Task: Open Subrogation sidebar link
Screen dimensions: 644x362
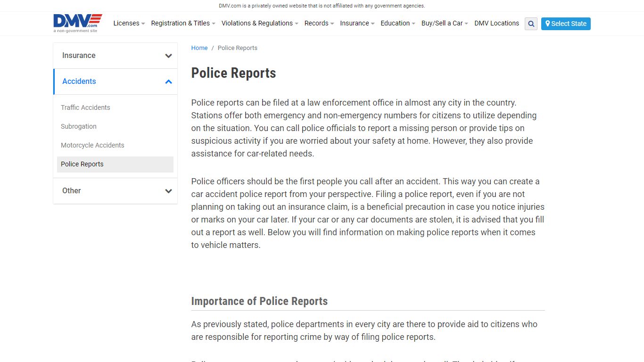Action: point(79,126)
